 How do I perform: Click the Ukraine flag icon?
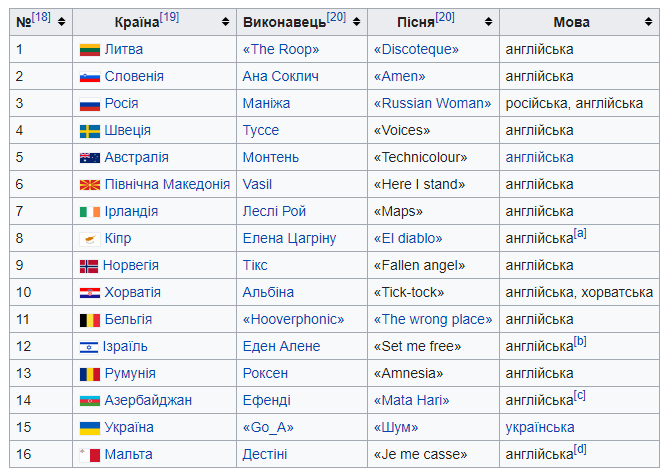tap(90, 428)
